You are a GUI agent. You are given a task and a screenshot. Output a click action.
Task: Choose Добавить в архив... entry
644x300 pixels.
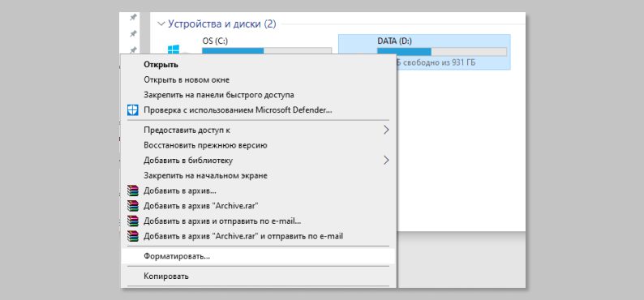pos(180,191)
